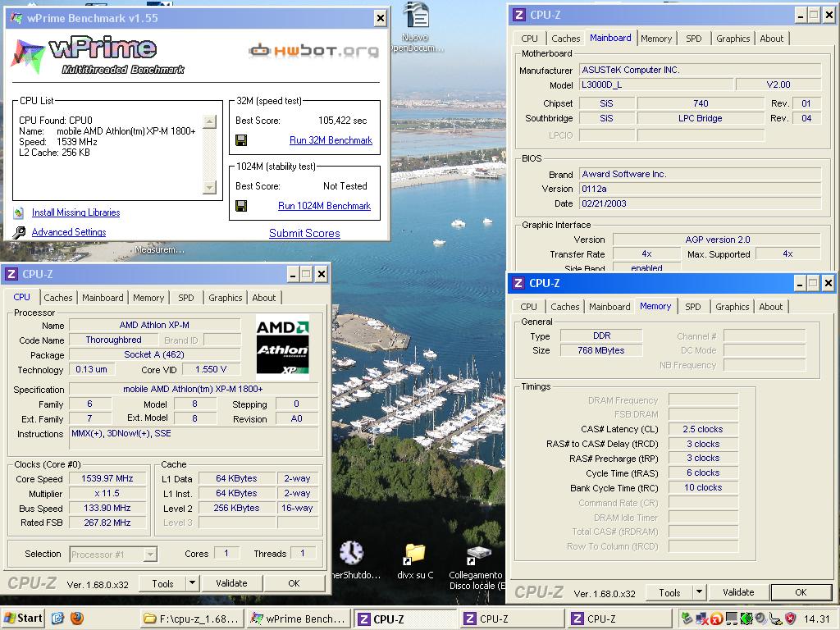Viewport: 840px width, 630px height.
Task: Click the 'L3000D_L' Model field
Action: click(x=656, y=84)
